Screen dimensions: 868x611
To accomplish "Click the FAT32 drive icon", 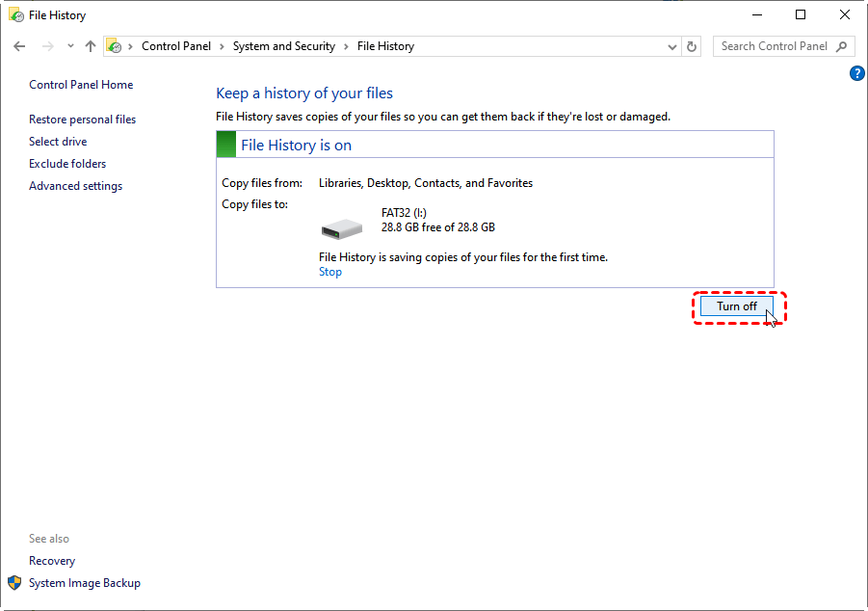I will pyautogui.click(x=342, y=227).
